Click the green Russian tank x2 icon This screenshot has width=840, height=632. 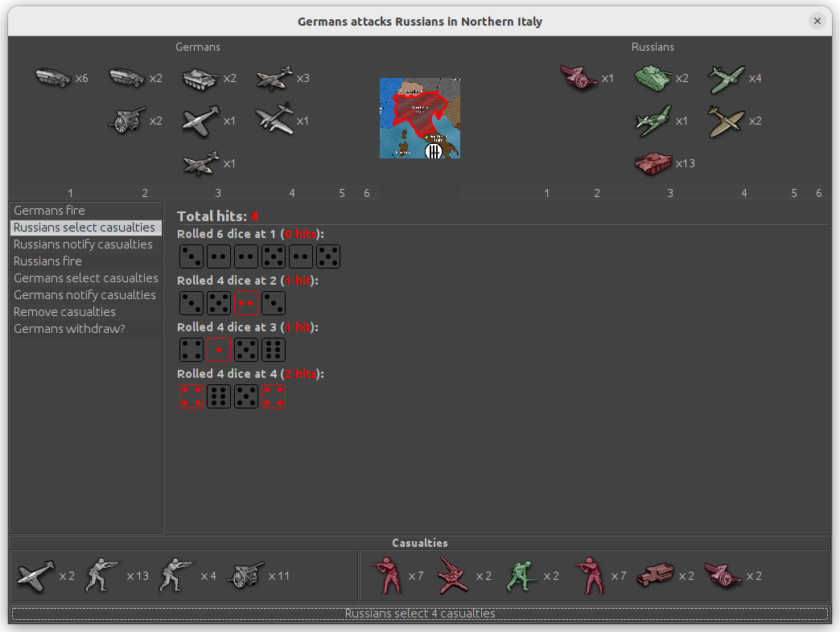[653, 78]
